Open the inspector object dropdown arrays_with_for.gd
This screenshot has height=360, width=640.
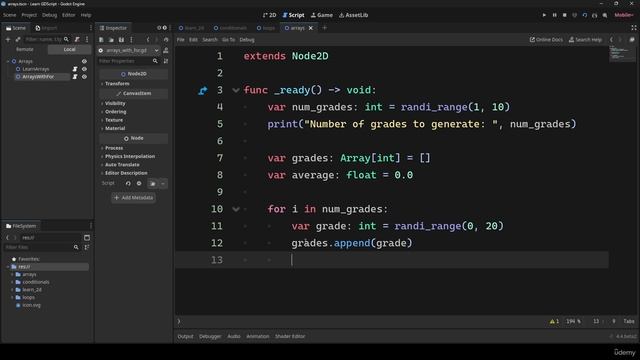click(129, 50)
